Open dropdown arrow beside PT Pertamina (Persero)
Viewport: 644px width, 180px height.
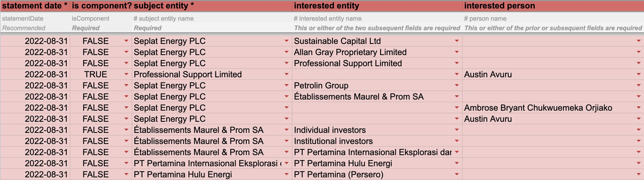coord(457,174)
